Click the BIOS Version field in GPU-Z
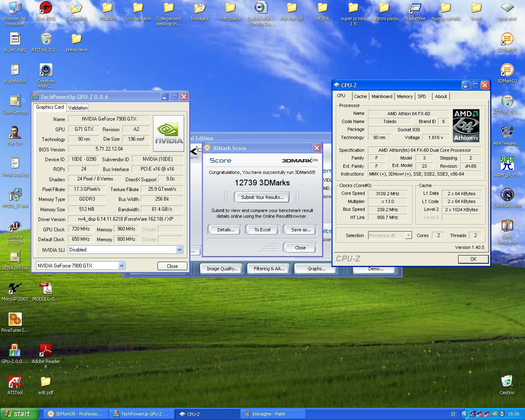Image resolution: width=525 pixels, height=420 pixels. tap(109, 149)
